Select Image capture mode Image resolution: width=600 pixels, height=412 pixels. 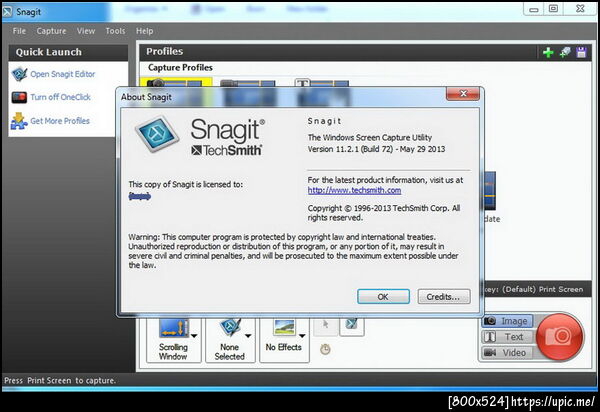(x=508, y=321)
